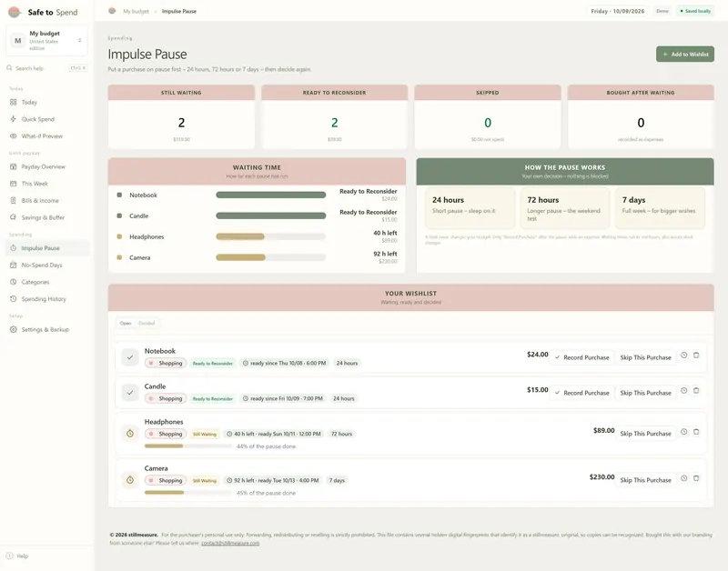This screenshot has width=728, height=571.
Task: Focus the Search help field
Action: (46, 68)
